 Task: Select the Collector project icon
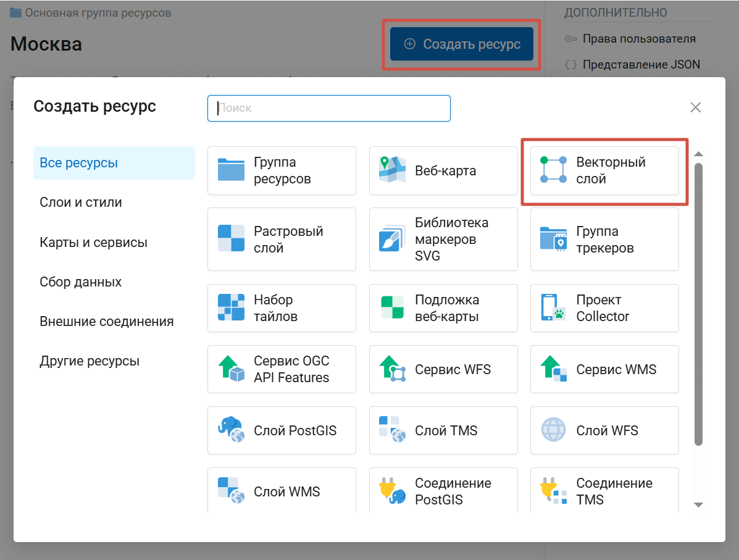pos(553,308)
